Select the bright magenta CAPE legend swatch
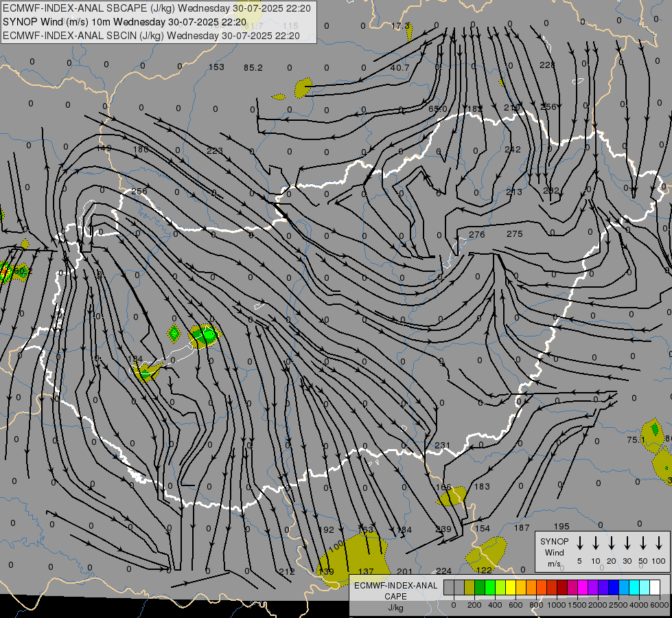The image size is (672, 618). pos(583,588)
